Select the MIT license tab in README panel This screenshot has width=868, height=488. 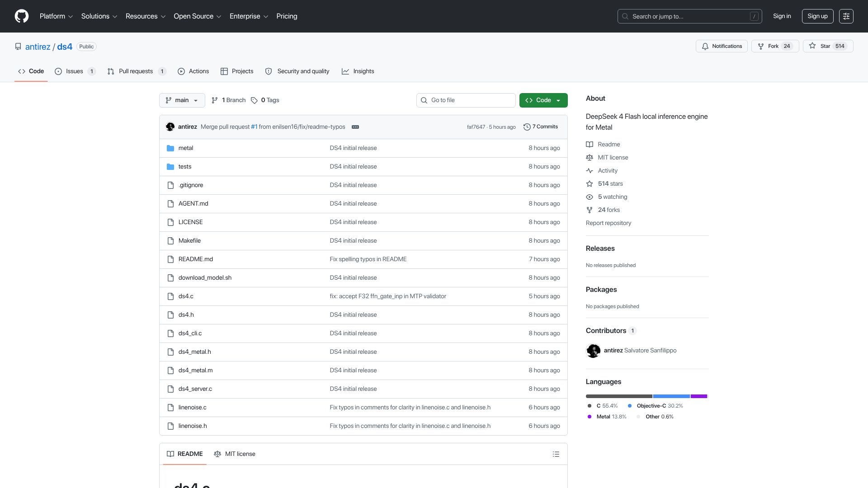tap(235, 454)
